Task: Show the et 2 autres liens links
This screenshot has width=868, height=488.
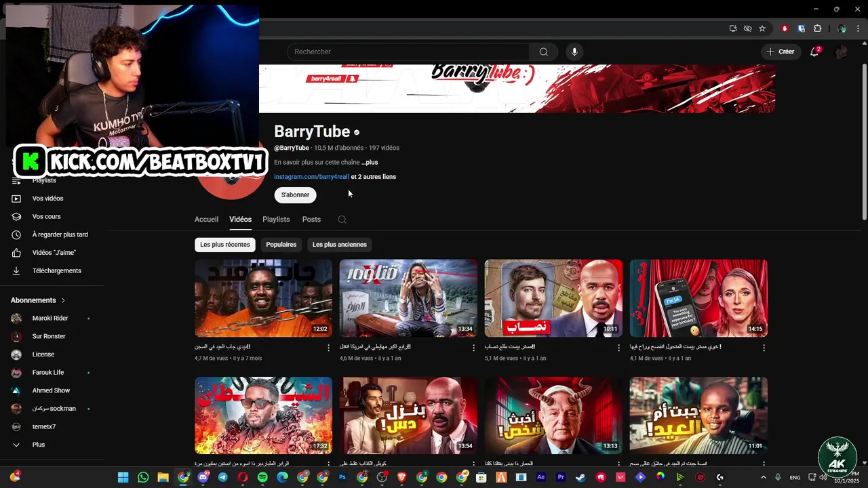Action: coord(374,177)
